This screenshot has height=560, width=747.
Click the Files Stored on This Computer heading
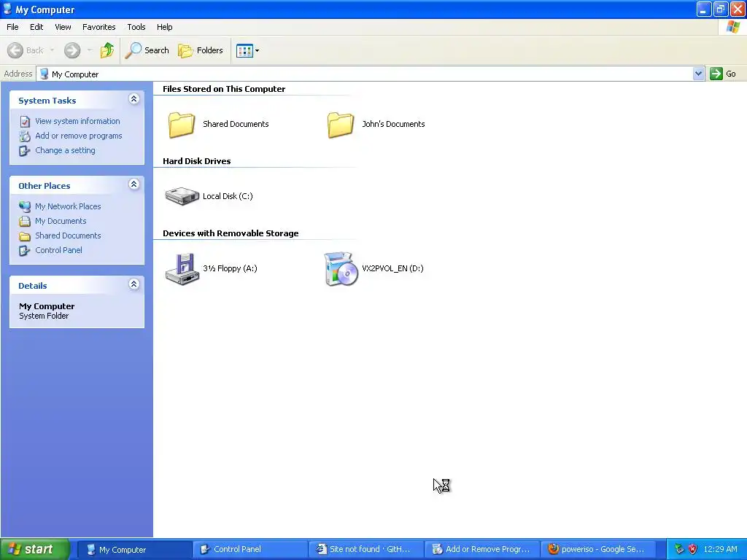click(224, 89)
